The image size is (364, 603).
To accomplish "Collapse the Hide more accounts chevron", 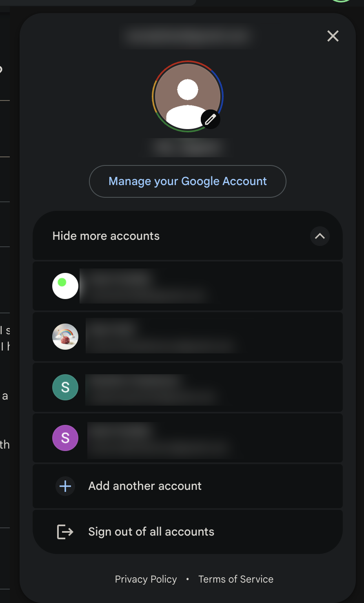I will click(320, 236).
